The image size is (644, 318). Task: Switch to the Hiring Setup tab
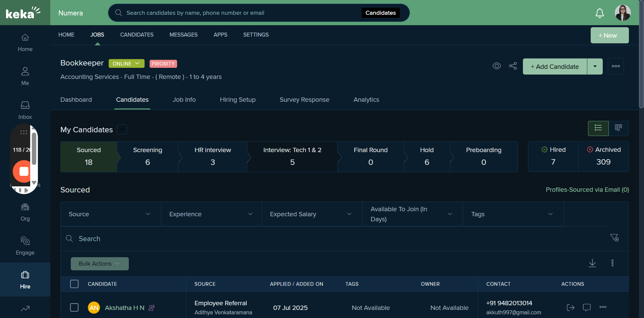(x=237, y=100)
